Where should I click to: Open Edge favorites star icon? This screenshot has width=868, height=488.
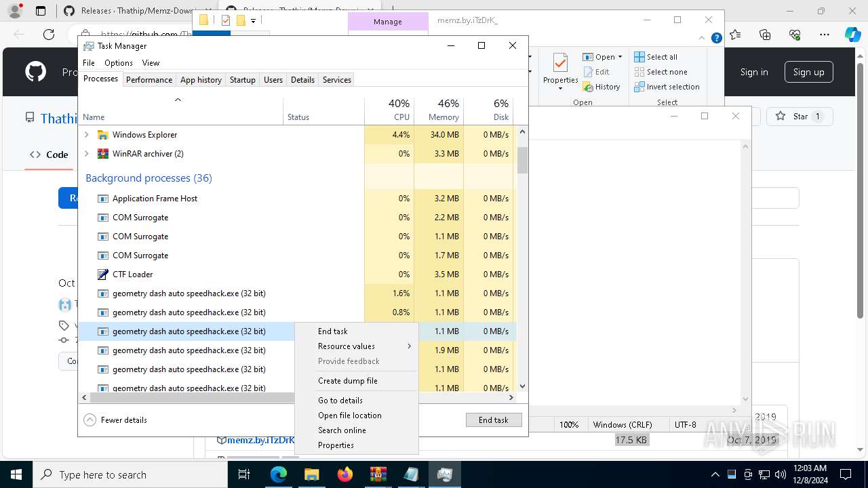736,35
